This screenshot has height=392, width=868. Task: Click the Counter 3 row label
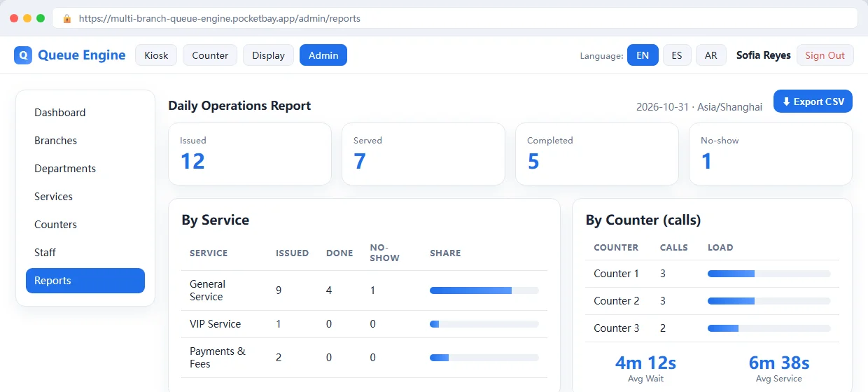[x=617, y=328]
